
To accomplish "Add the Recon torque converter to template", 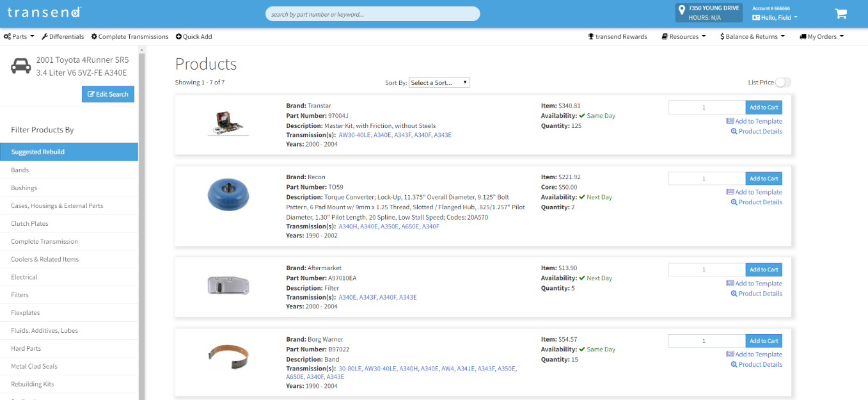I will point(754,192).
